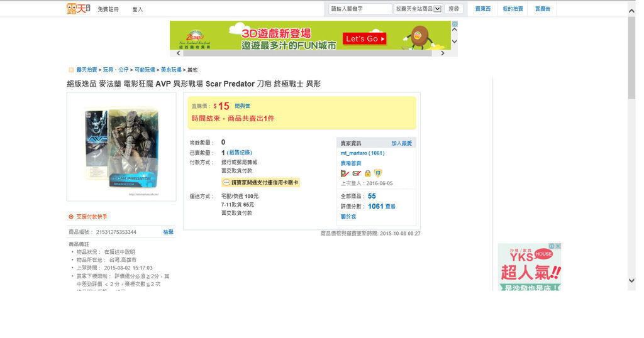644x338 pixels.
Task: Click the yellow padlock security icon
Action: tap(367, 173)
